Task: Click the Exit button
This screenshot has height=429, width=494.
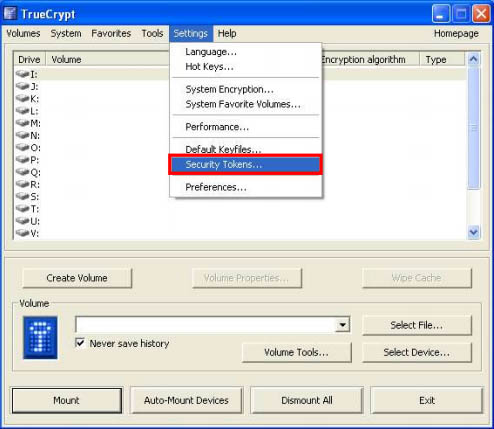Action: pos(427,400)
